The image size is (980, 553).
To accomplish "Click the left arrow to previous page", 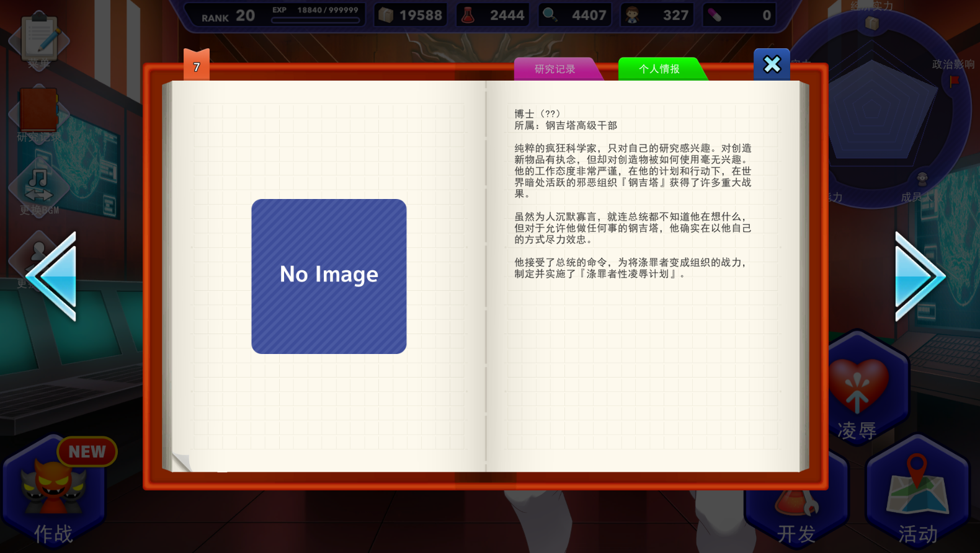I will click(53, 276).
